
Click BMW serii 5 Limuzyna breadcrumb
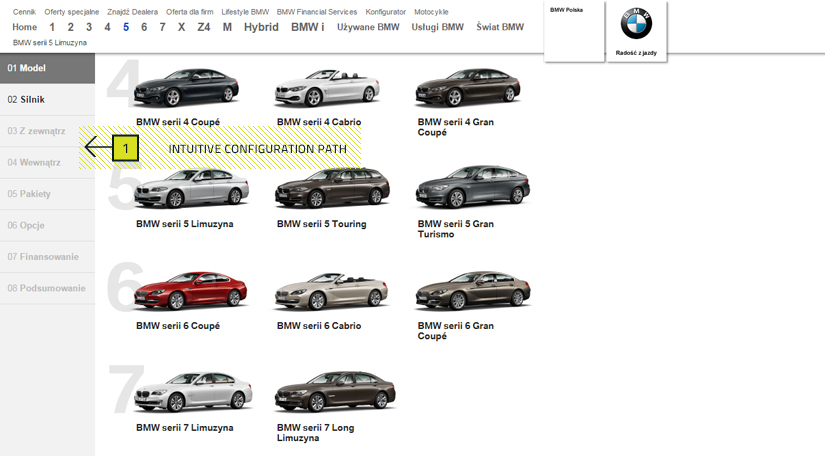coord(49,43)
